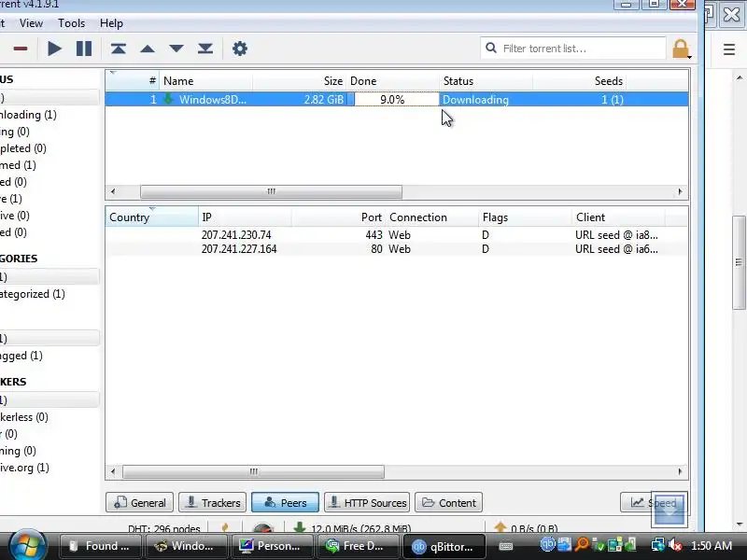Open the hamburger menu in the background window
Screen dimensions: 747x560
729,49
